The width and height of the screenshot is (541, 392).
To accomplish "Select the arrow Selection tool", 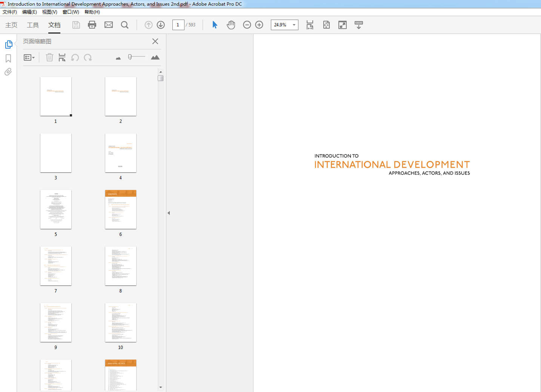I will pos(215,25).
